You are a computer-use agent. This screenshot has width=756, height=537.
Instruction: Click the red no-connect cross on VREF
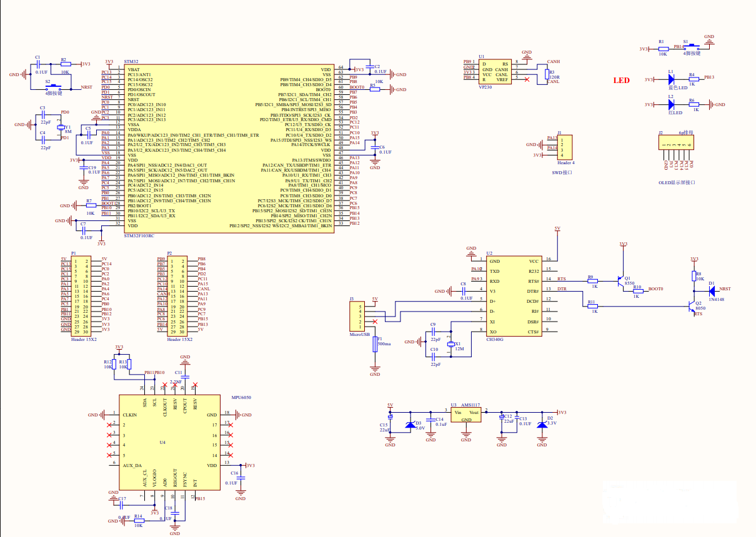527,80
